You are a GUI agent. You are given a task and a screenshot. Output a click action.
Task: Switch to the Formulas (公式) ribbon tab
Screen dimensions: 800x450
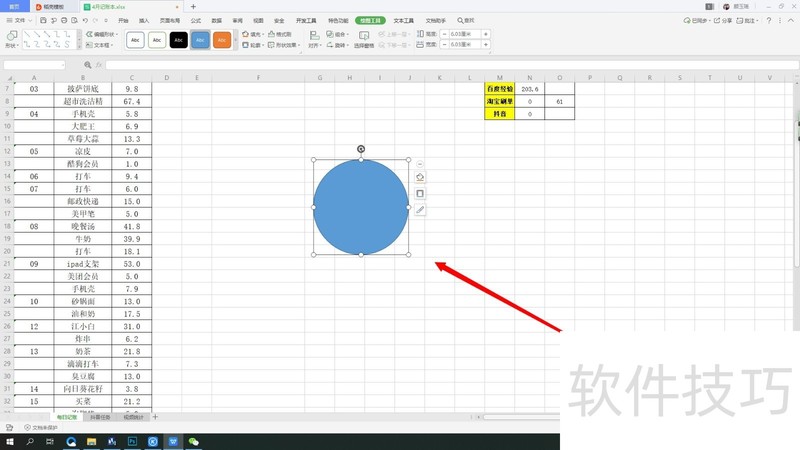pos(196,20)
